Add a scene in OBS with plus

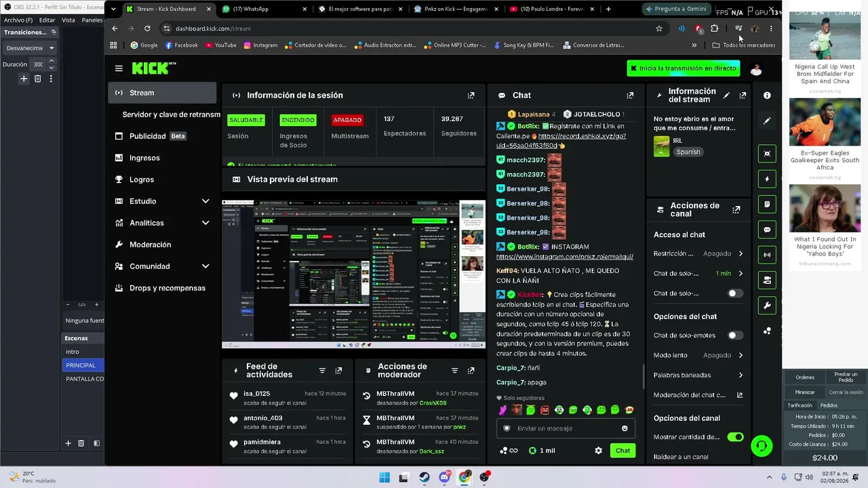tap(68, 443)
